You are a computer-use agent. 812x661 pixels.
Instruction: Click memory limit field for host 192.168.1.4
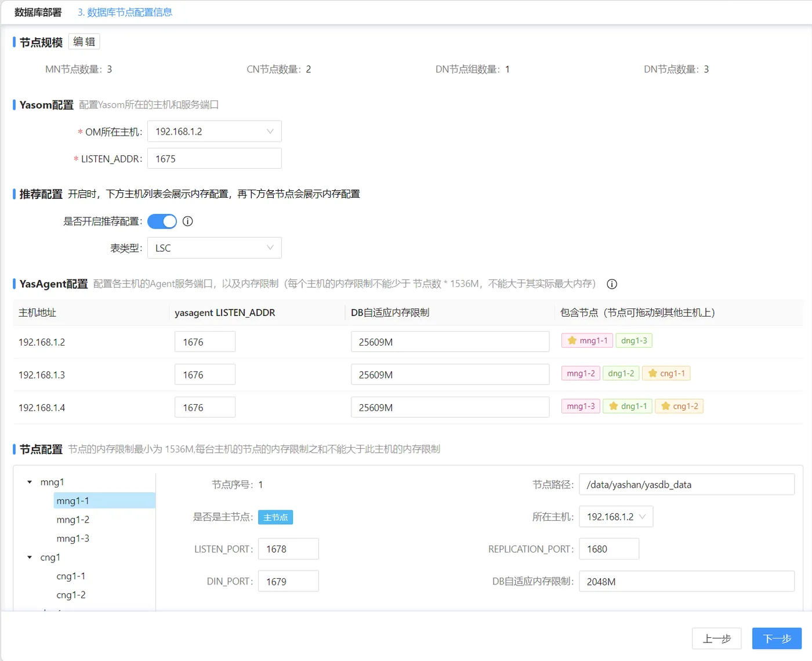tap(450, 407)
